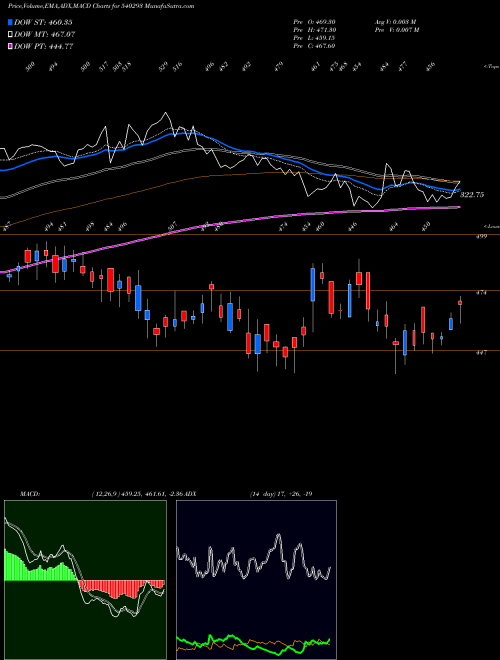The width and height of the screenshot is (500, 660).
Task: Select the 'DOW PT: 444.77' legend text
Action: (44, 46)
